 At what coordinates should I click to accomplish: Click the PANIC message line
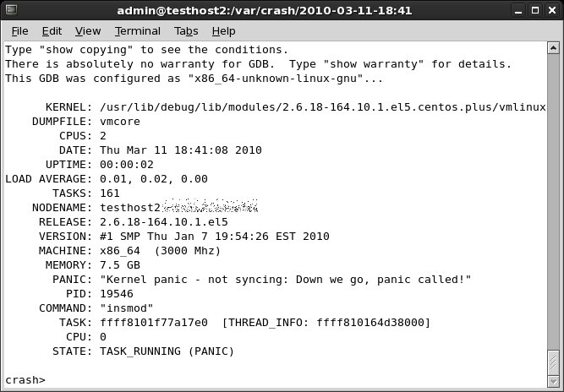click(x=285, y=280)
